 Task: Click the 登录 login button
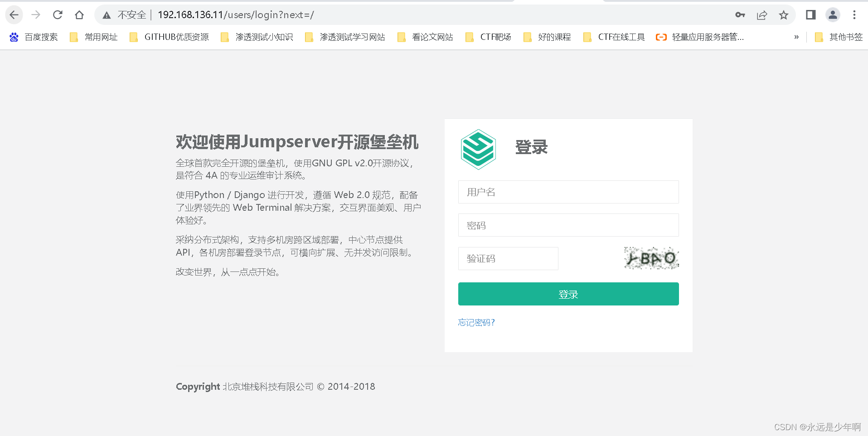[x=568, y=294]
